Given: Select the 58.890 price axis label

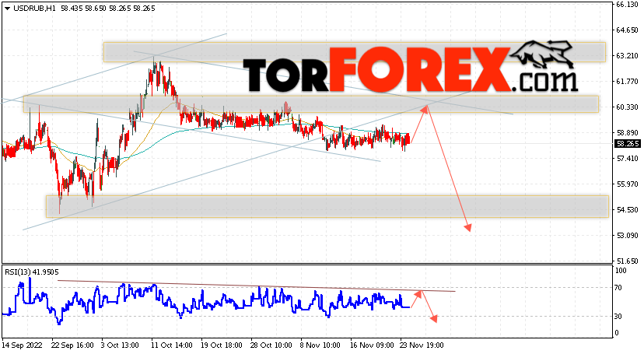Looking at the screenshot, I should [x=627, y=132].
